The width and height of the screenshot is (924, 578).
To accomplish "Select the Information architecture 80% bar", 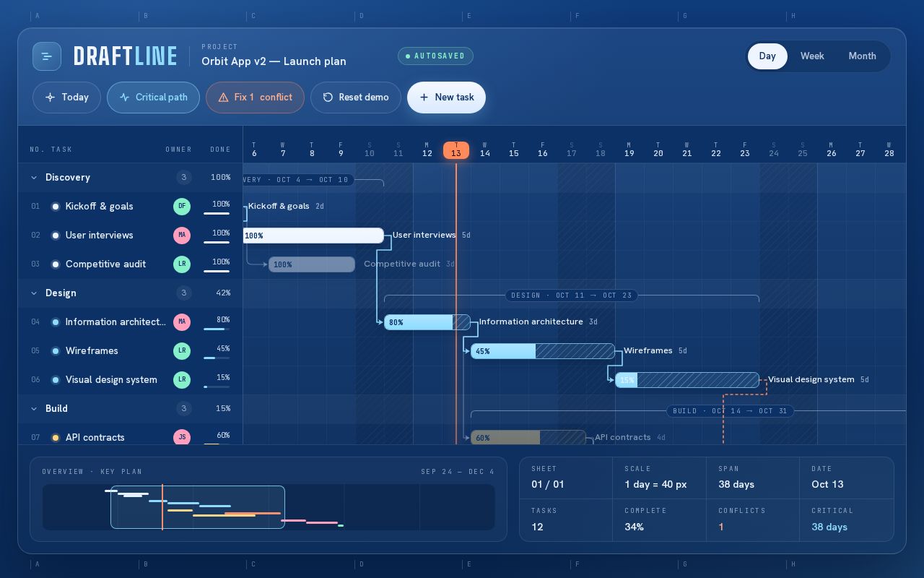I will click(x=427, y=322).
